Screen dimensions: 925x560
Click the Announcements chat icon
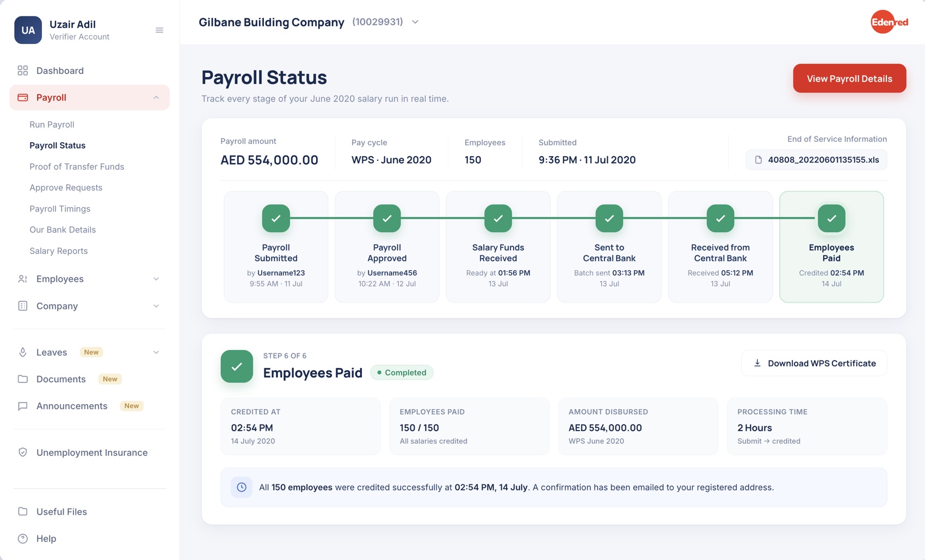(23, 406)
